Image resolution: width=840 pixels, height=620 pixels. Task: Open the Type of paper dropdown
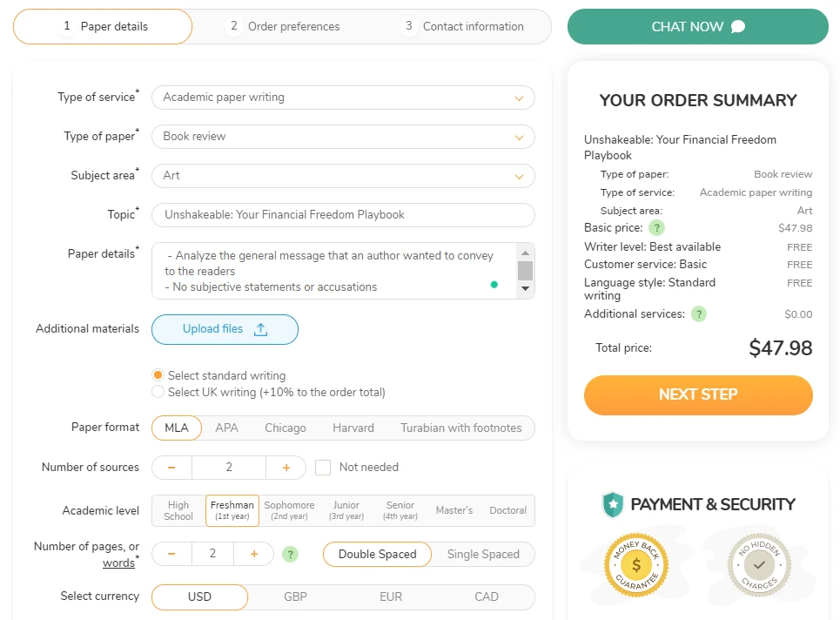(343, 137)
